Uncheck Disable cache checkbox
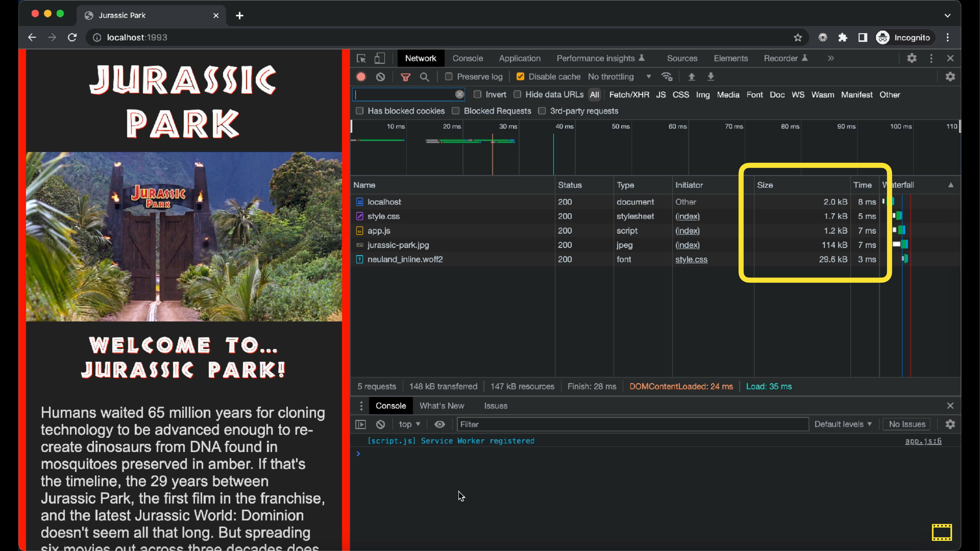Image resolution: width=980 pixels, height=551 pixels. (x=520, y=77)
